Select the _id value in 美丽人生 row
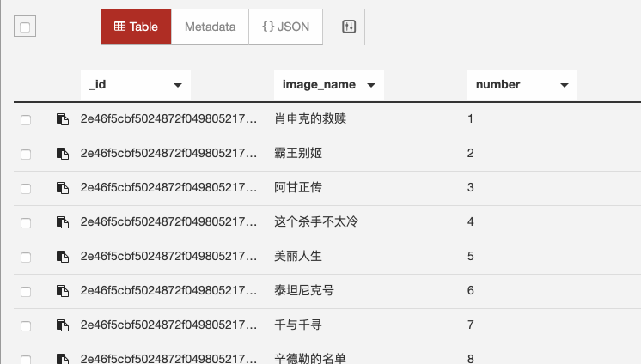This screenshot has width=641, height=364. coord(168,256)
